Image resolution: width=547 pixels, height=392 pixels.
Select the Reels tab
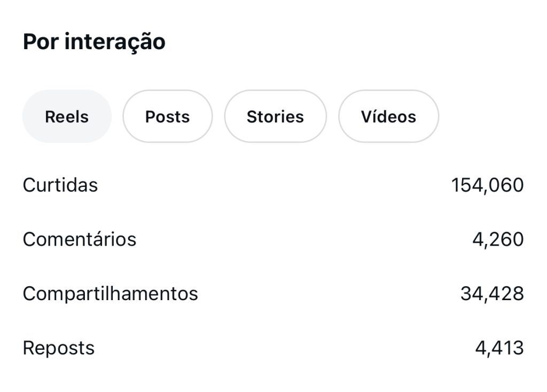pos(67,116)
